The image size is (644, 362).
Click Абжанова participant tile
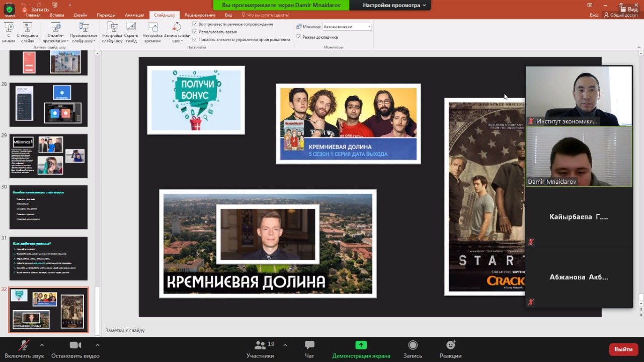579,277
